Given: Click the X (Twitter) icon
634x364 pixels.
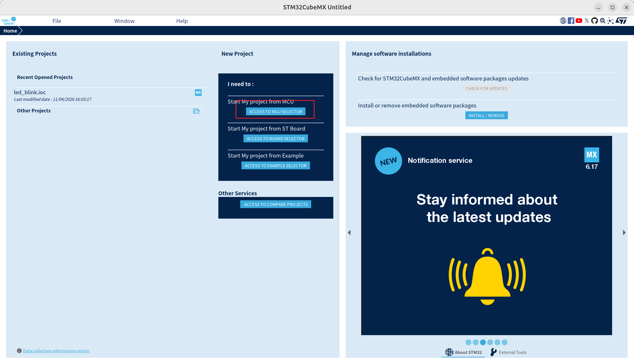Looking at the screenshot, I should coord(587,21).
